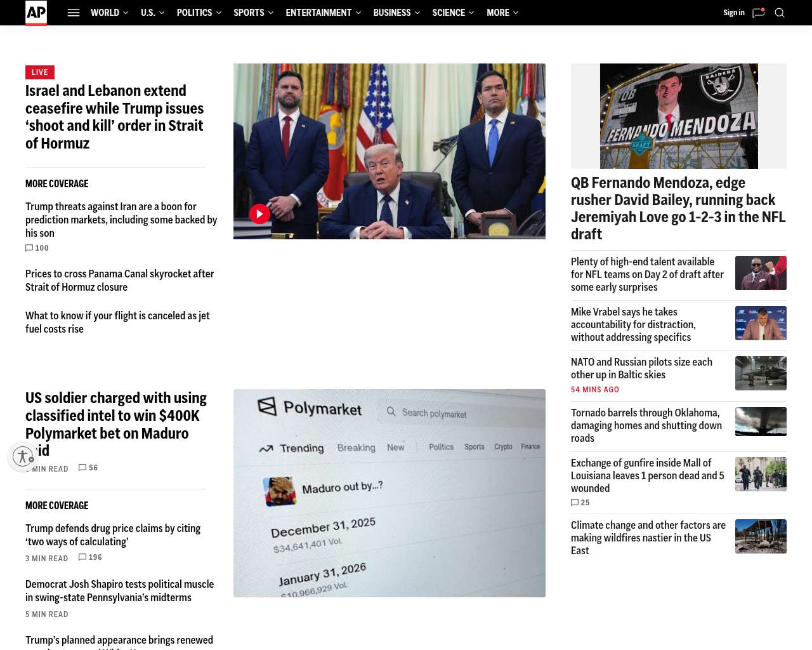Viewport: 812px width, 650px height.
Task: Open climate change wildfires story
Action: (648, 538)
